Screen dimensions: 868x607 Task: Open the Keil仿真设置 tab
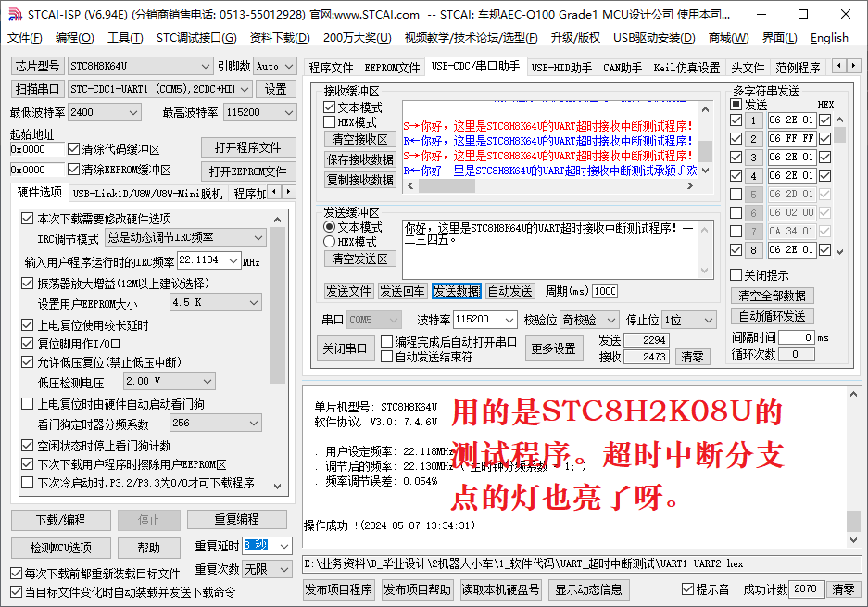pos(686,68)
